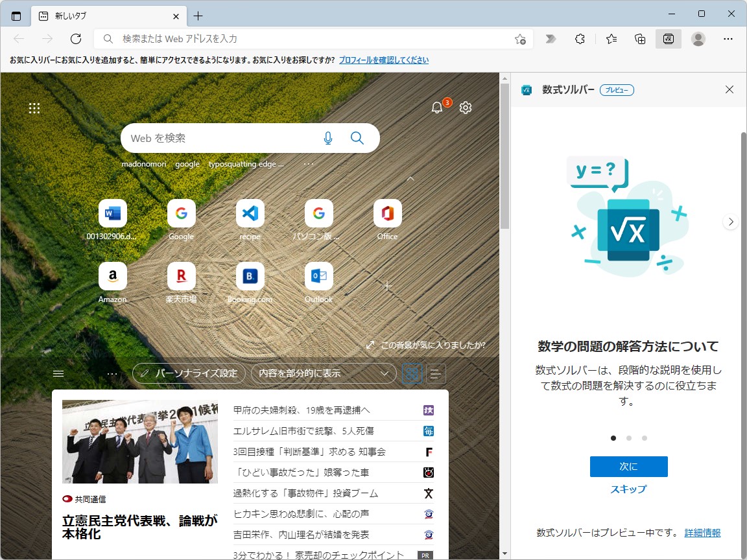The height and width of the screenshot is (560, 747).
Task: Open the new tab page settings gear
Action: coord(465,108)
